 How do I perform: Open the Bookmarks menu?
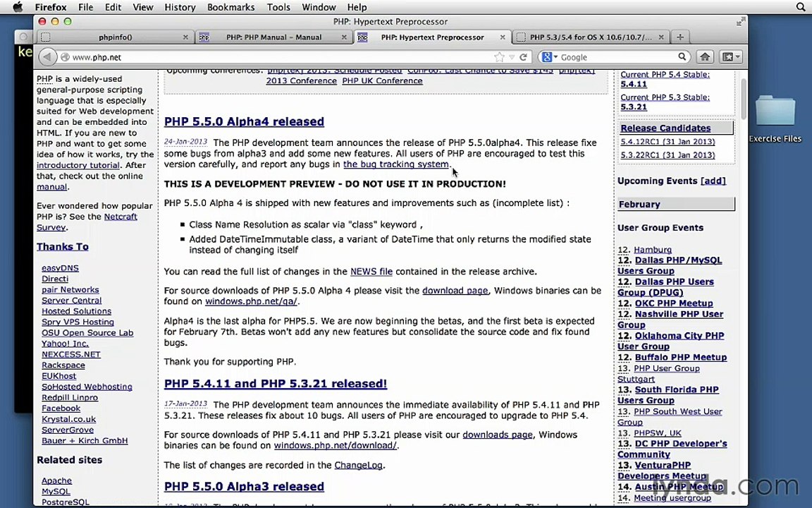click(x=230, y=7)
